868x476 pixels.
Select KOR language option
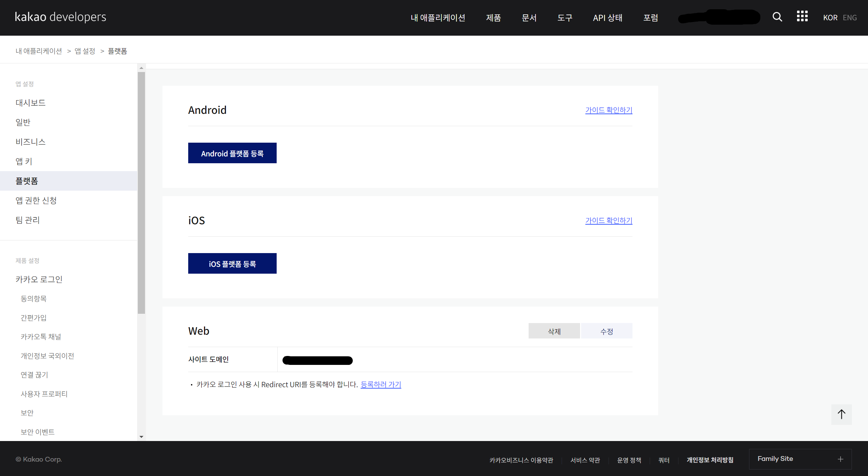coord(830,17)
